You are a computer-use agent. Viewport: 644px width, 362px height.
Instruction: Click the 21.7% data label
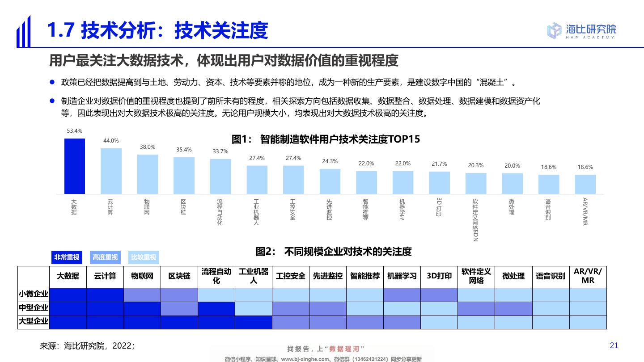439,164
